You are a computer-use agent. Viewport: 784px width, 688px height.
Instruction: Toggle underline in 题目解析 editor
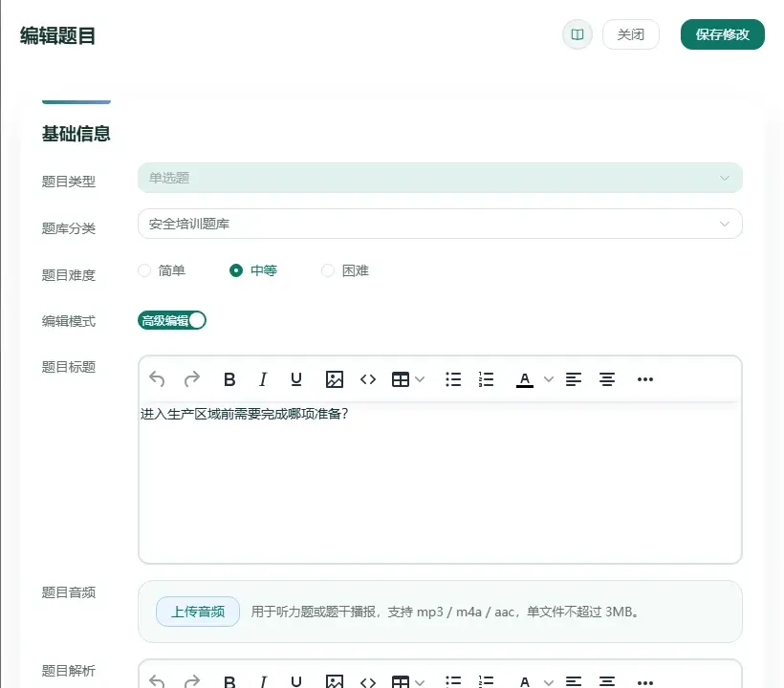tap(296, 682)
